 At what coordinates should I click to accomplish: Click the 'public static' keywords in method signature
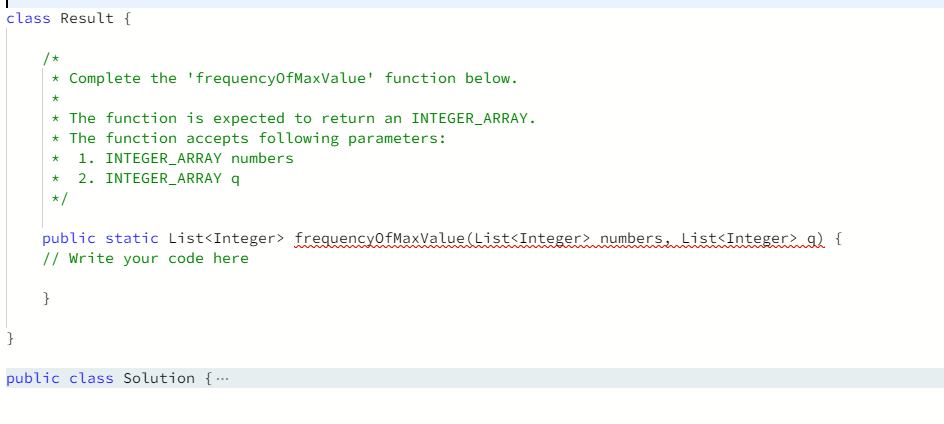[101, 238]
